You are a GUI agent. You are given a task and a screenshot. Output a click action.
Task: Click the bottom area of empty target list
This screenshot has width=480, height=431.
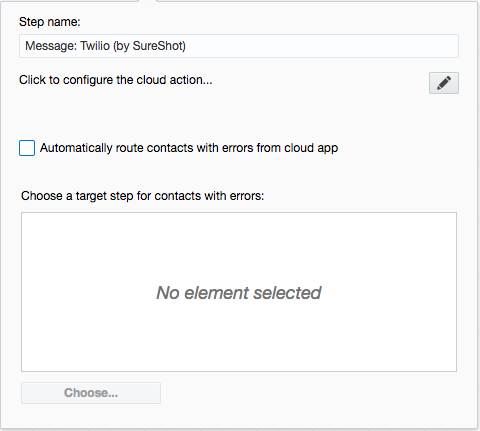click(x=239, y=353)
